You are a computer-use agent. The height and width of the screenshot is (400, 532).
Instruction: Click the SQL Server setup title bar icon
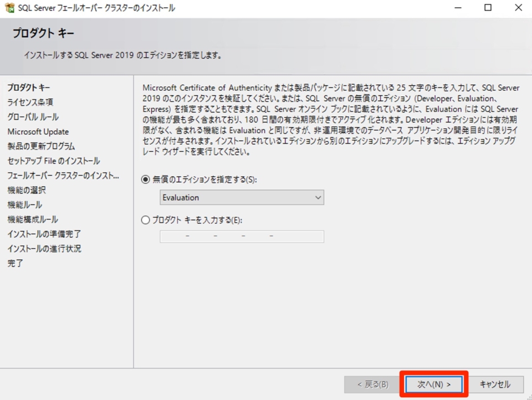point(9,7)
